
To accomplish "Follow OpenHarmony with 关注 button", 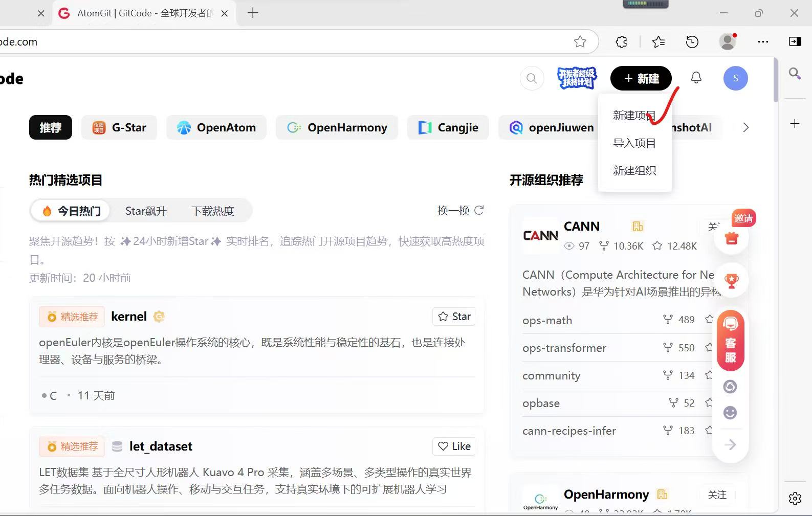I will coord(717,495).
